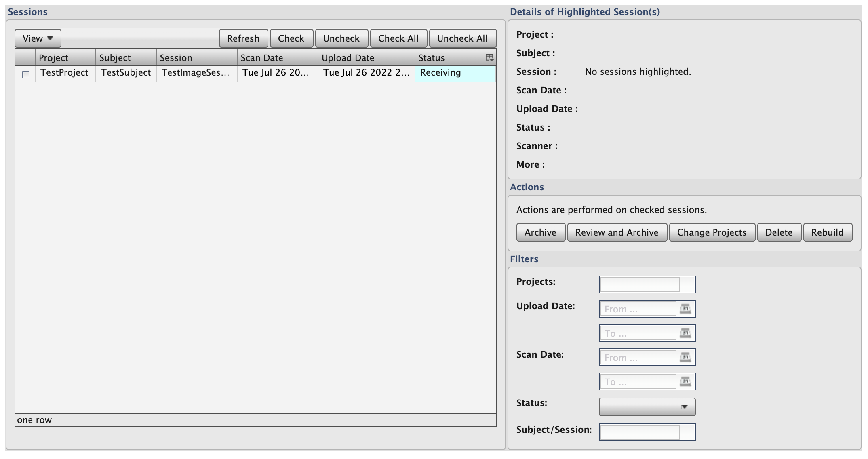Open calendar for Upload Date From

[685, 309]
